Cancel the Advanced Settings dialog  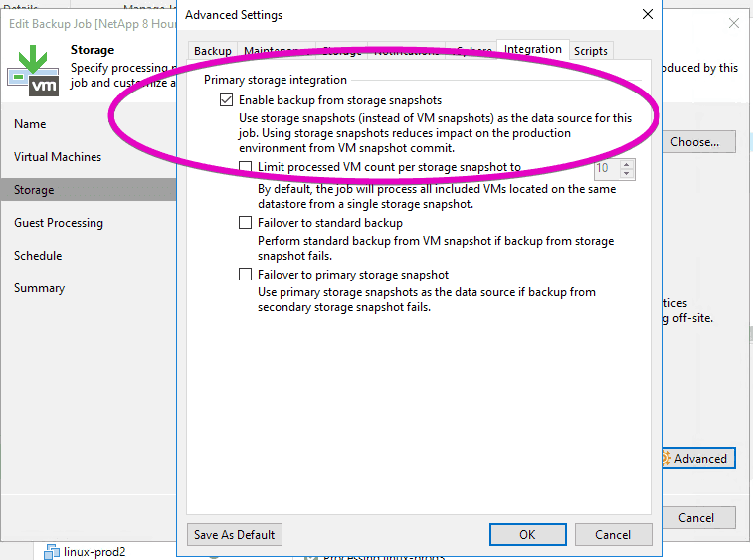(613, 534)
